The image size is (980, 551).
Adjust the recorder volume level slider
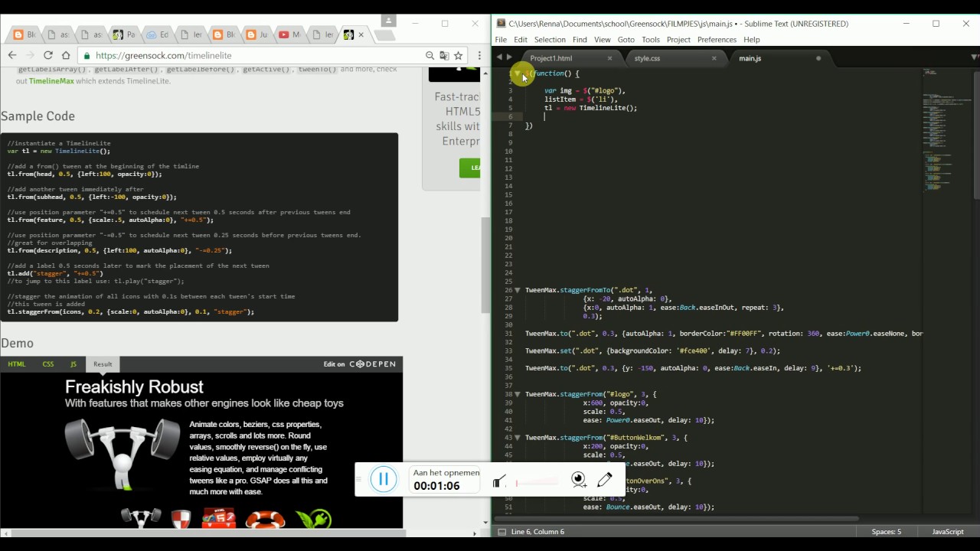tap(537, 482)
